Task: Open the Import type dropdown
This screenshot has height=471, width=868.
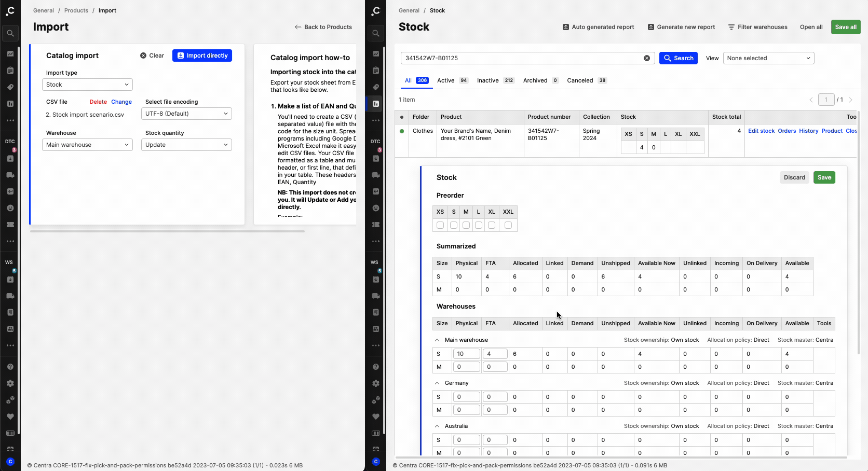Action: coord(87,85)
